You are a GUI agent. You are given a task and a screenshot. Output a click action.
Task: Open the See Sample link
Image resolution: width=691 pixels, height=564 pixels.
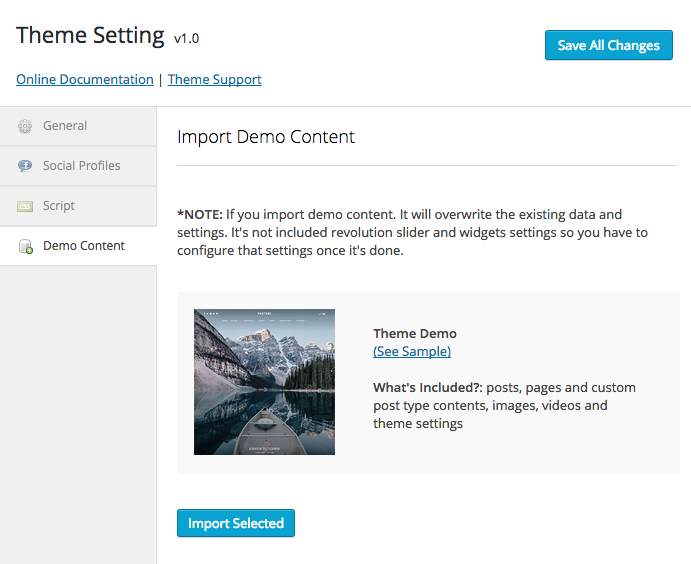coord(412,351)
